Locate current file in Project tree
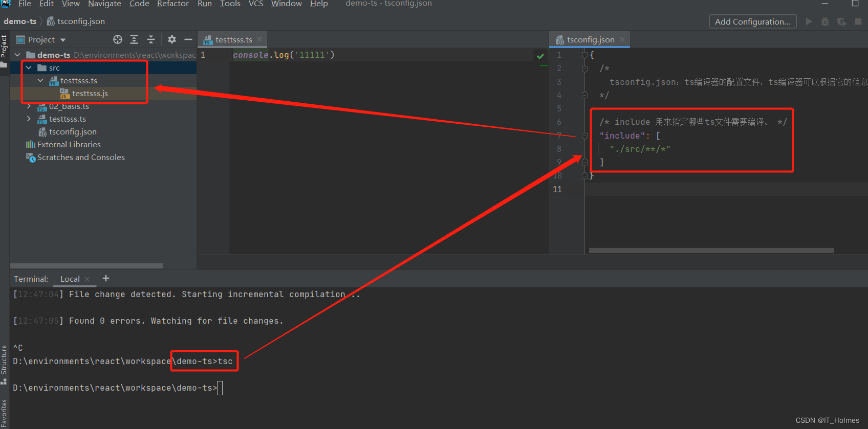868x429 pixels. [118, 39]
